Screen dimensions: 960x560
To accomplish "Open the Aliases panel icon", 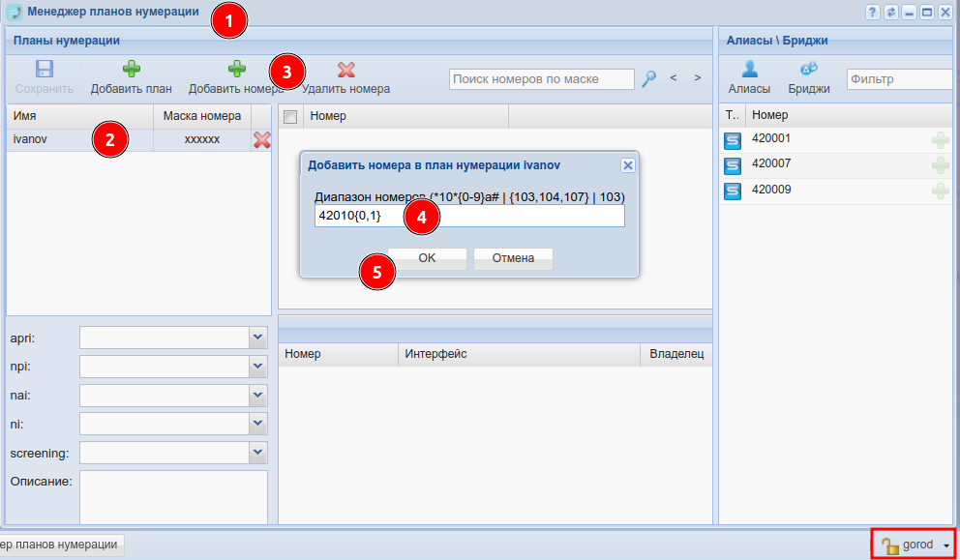I will (x=749, y=70).
